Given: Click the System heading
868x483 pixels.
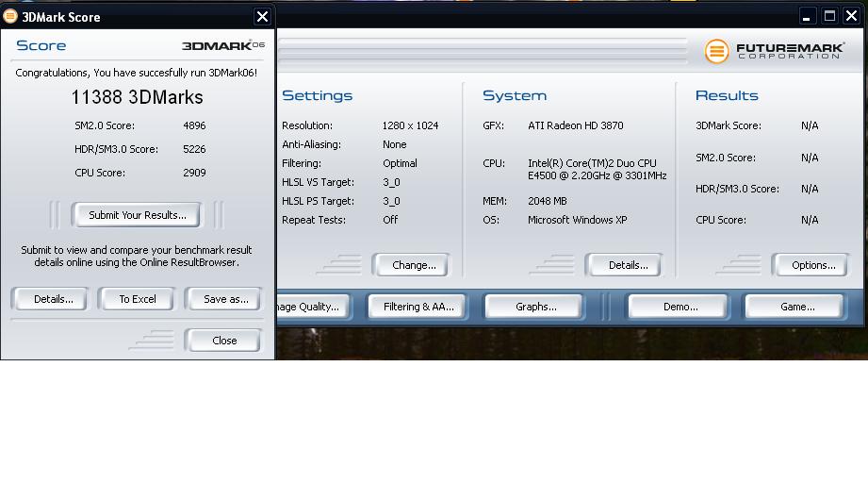Looking at the screenshot, I should (x=515, y=95).
